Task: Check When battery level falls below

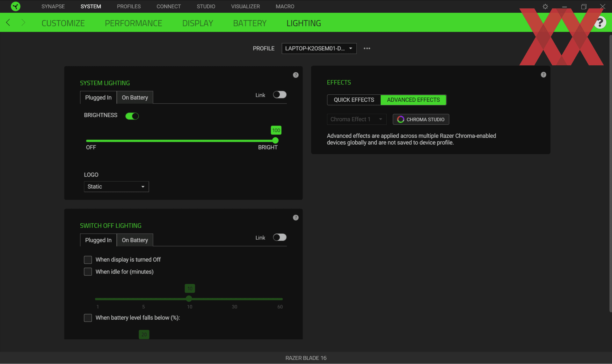Action: point(88,317)
